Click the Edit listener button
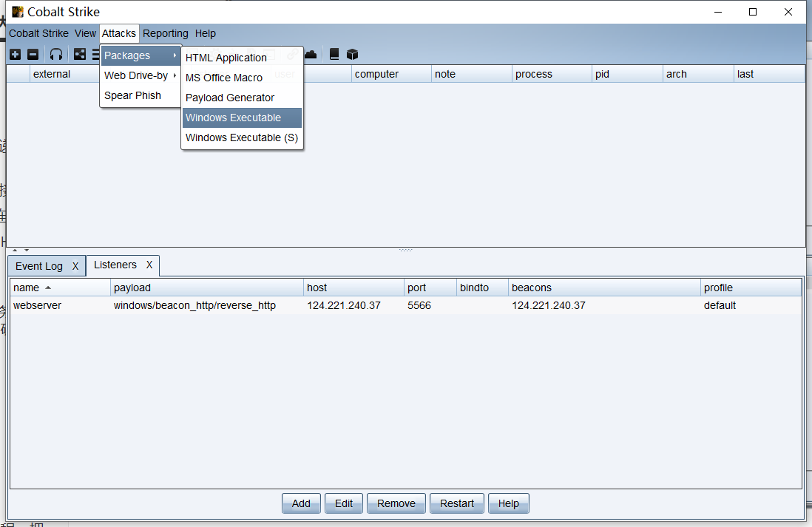This screenshot has height=527, width=812. 343,503
